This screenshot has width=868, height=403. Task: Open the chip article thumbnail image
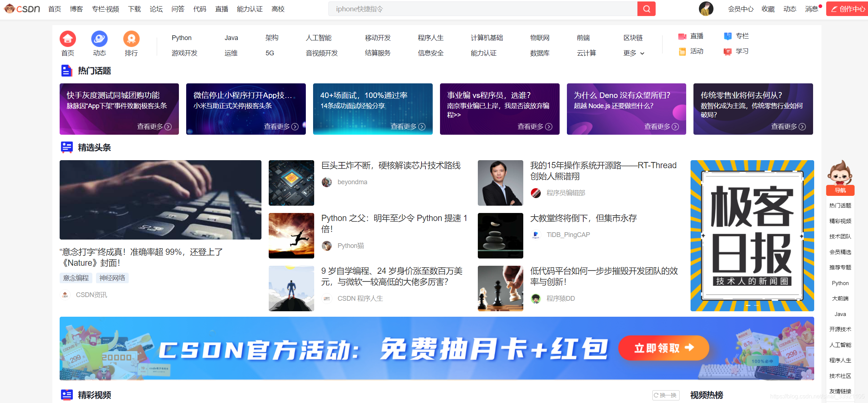coord(291,183)
